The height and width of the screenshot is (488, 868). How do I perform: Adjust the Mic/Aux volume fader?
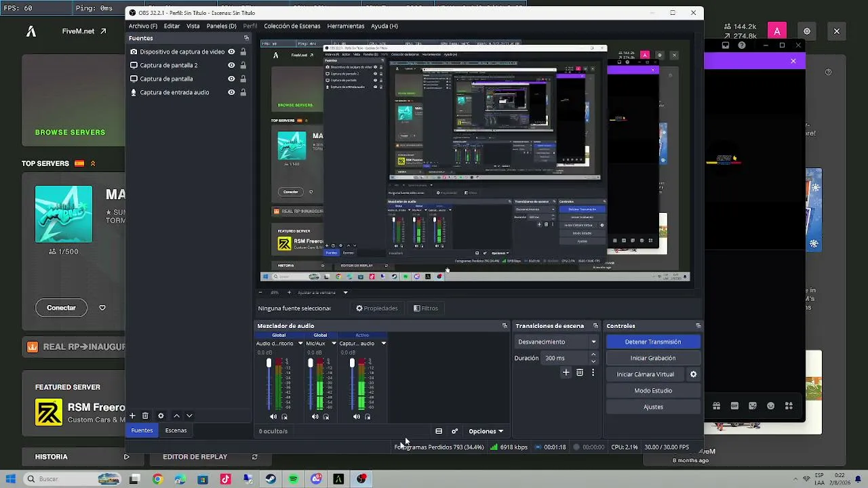311,364
